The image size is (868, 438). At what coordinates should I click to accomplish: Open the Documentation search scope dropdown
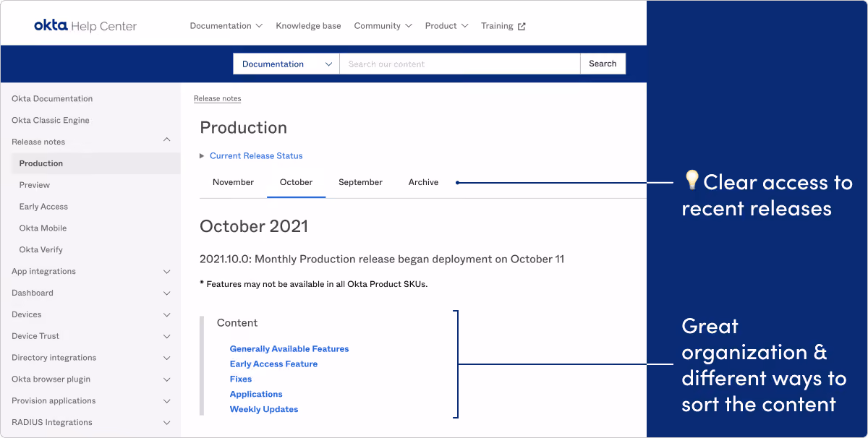tap(286, 64)
